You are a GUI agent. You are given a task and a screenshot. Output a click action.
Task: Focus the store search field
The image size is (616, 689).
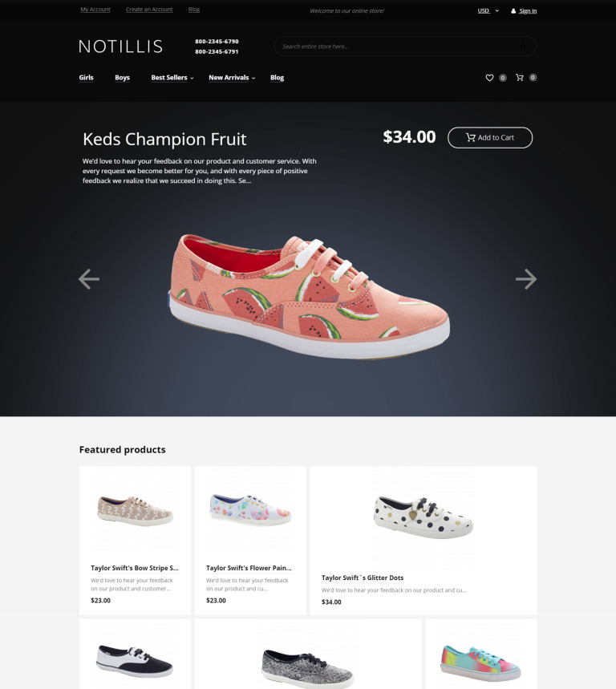click(405, 47)
